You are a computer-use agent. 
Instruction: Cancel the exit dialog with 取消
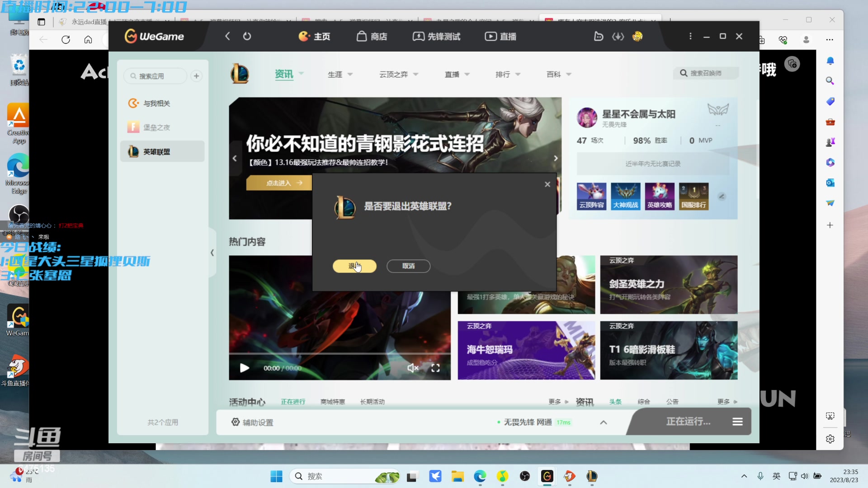408,266
